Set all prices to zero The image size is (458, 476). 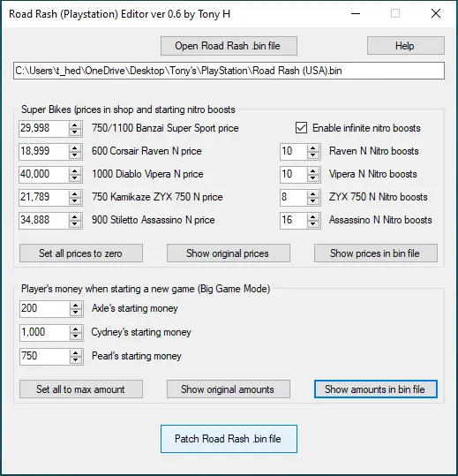pos(81,253)
